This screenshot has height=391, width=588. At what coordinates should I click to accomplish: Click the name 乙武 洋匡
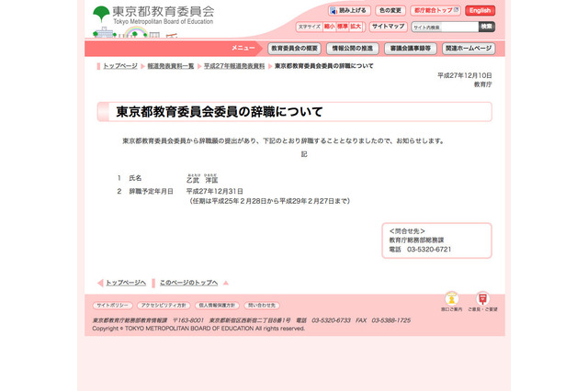click(x=202, y=179)
